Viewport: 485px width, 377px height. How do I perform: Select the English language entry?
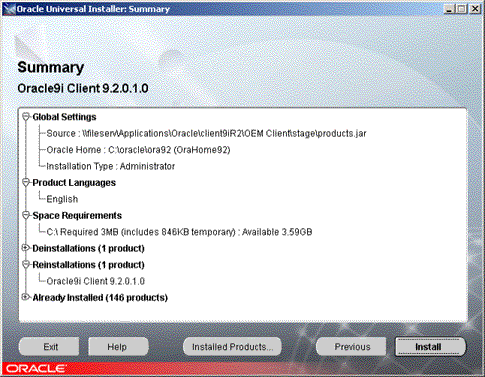[x=62, y=199]
